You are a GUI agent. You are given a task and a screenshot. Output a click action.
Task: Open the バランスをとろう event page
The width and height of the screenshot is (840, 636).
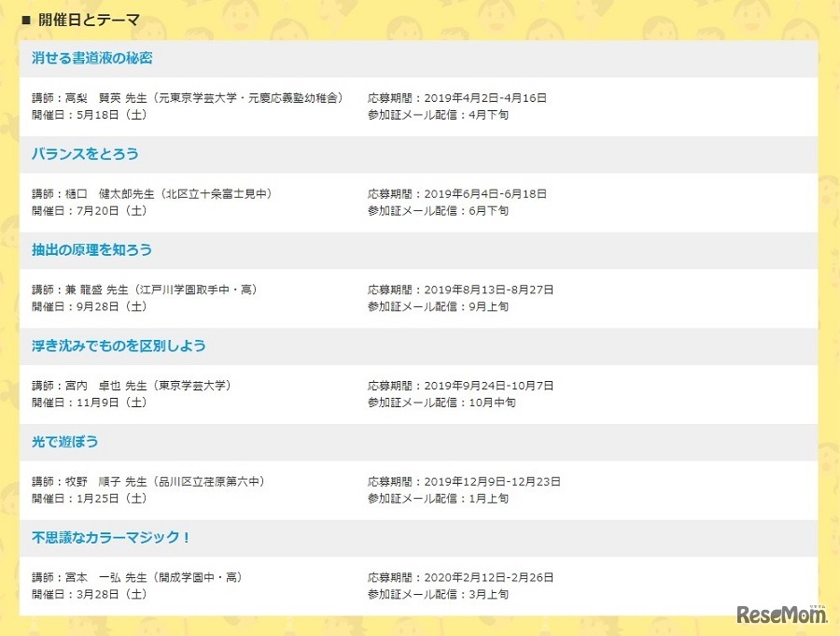point(84,153)
